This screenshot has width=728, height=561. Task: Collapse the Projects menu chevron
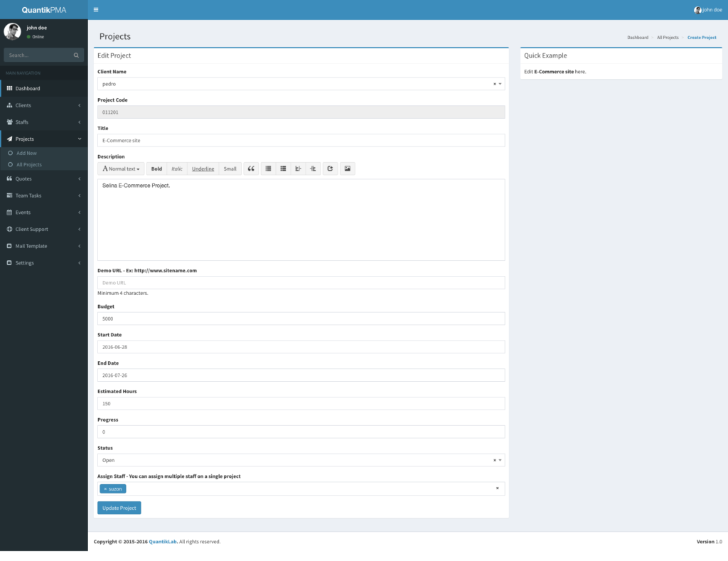tap(80, 139)
